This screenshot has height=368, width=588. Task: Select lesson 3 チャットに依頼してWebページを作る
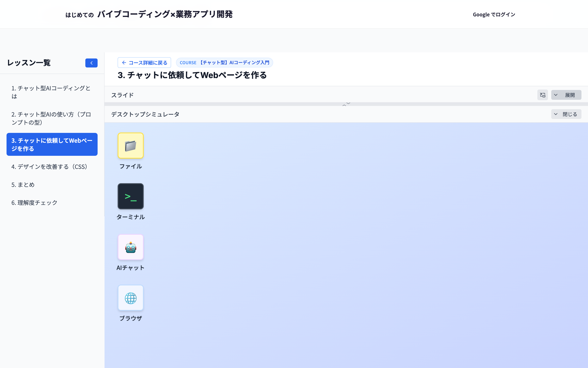(x=52, y=144)
